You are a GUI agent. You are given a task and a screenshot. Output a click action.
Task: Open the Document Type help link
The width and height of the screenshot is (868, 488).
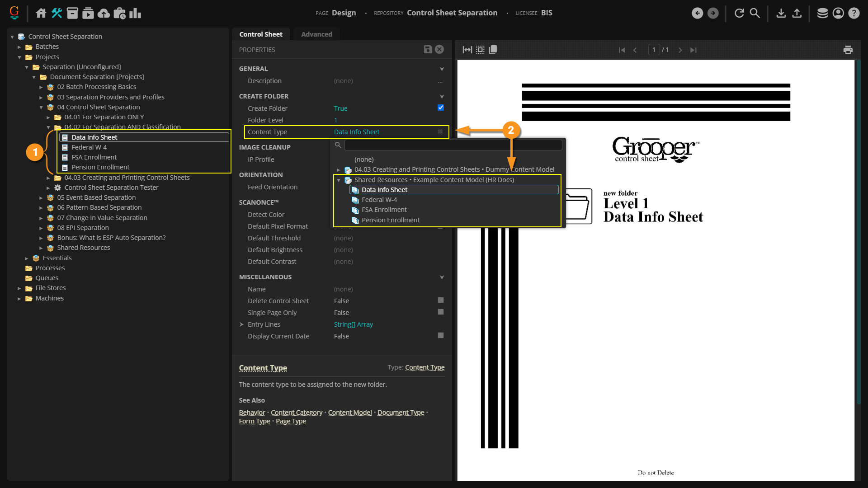tap(401, 413)
